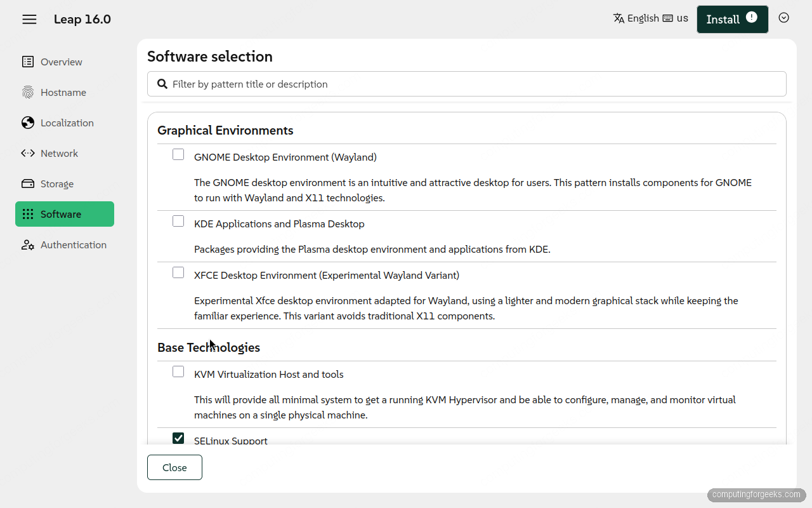Open the Storage section
This screenshot has height=508, width=812.
[x=65, y=184]
